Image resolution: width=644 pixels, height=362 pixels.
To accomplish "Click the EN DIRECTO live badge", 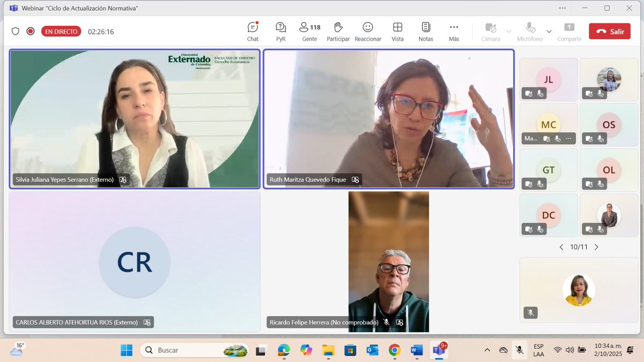I will (x=61, y=31).
